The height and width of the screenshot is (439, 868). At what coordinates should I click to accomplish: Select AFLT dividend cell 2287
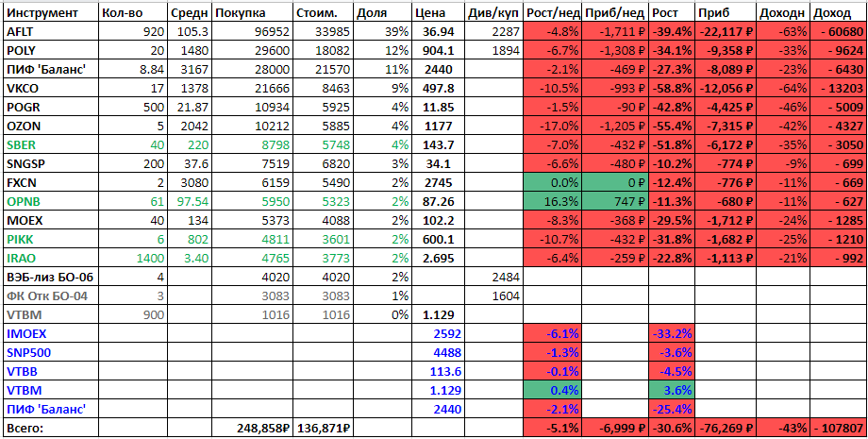pos(493,32)
